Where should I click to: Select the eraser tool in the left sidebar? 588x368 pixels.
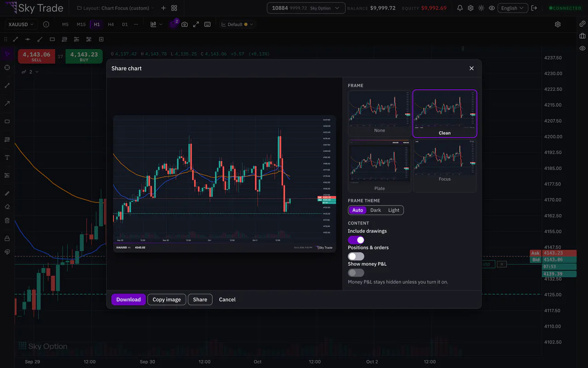(7, 207)
